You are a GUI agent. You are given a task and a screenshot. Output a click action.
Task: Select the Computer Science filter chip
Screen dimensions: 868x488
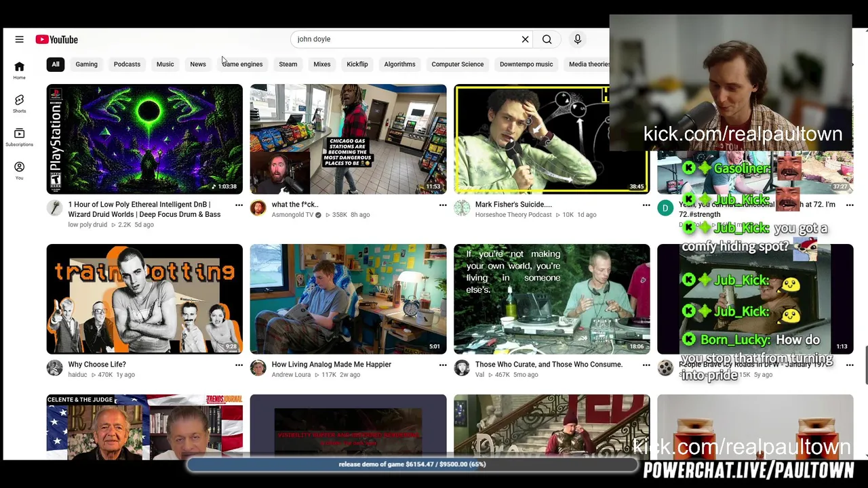[x=458, y=64]
